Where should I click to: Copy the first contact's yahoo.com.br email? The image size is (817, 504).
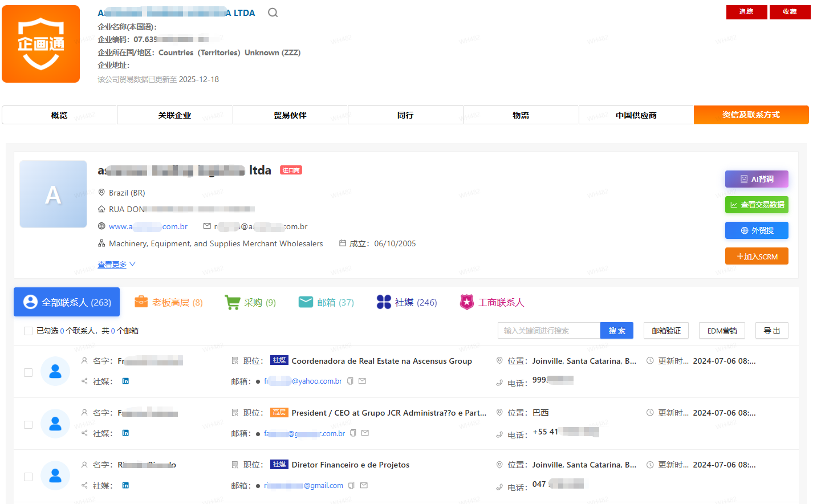[x=351, y=381]
